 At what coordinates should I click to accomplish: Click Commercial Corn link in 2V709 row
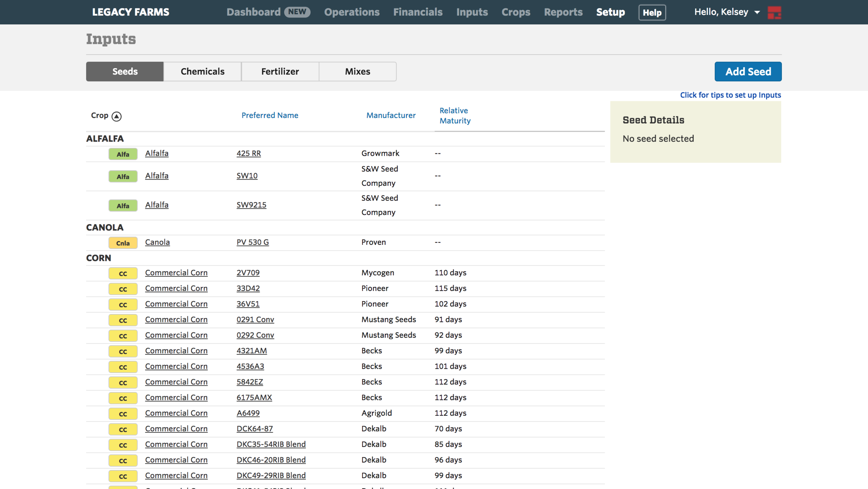click(x=176, y=273)
